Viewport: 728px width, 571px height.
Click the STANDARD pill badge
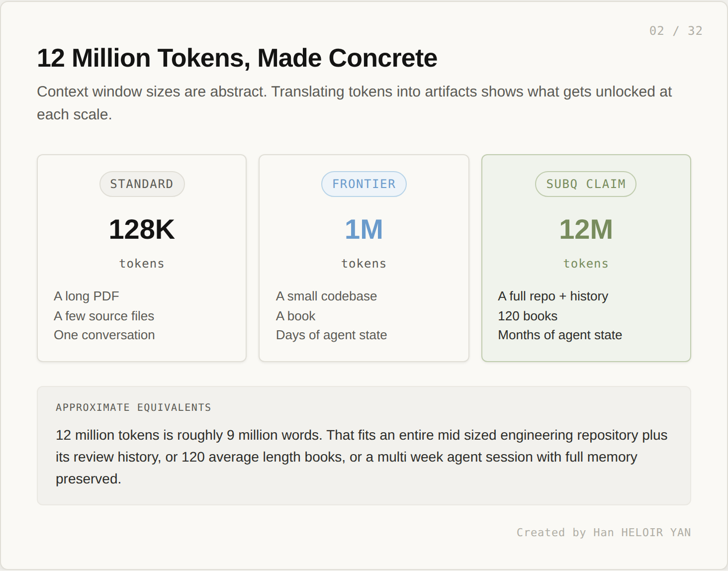tap(142, 184)
